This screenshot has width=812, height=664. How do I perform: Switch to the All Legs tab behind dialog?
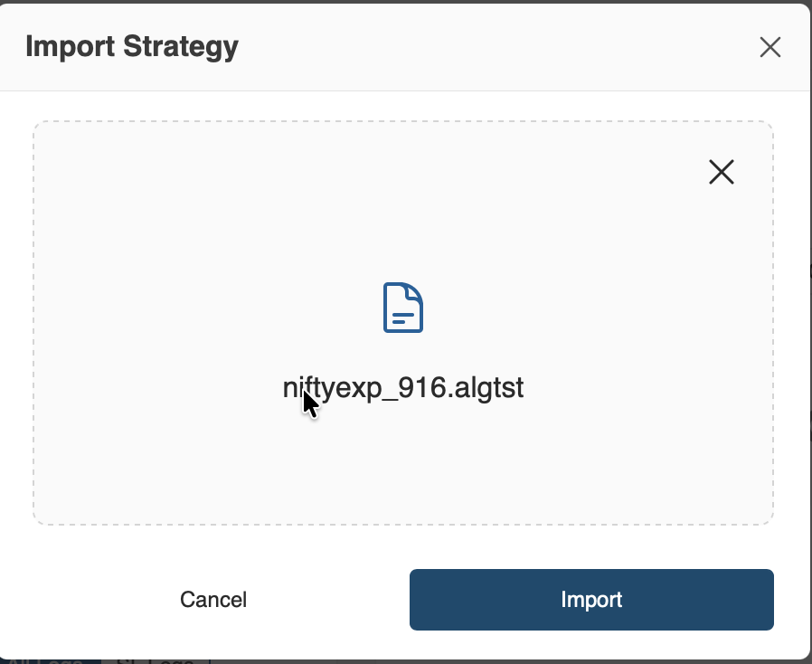pyautogui.click(x=45, y=660)
